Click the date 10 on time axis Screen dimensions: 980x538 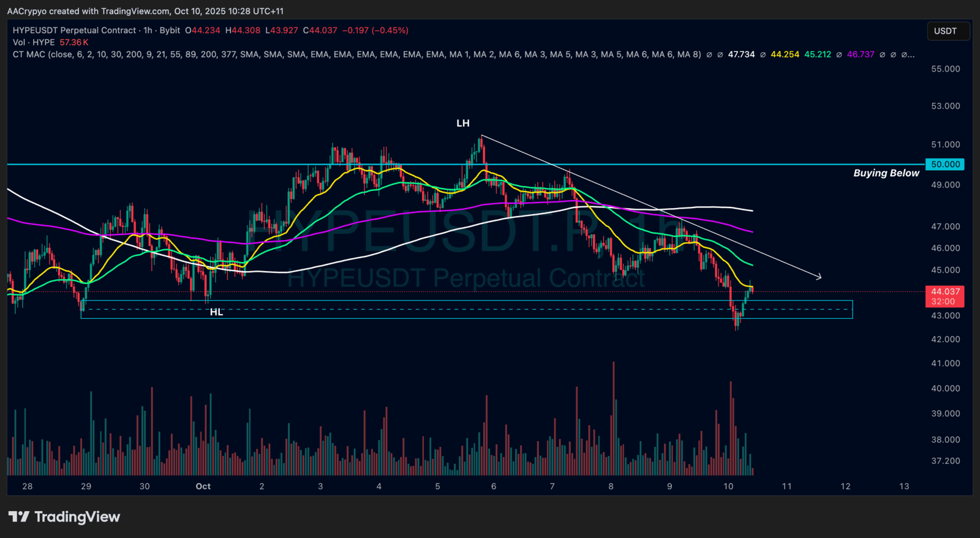click(x=728, y=487)
